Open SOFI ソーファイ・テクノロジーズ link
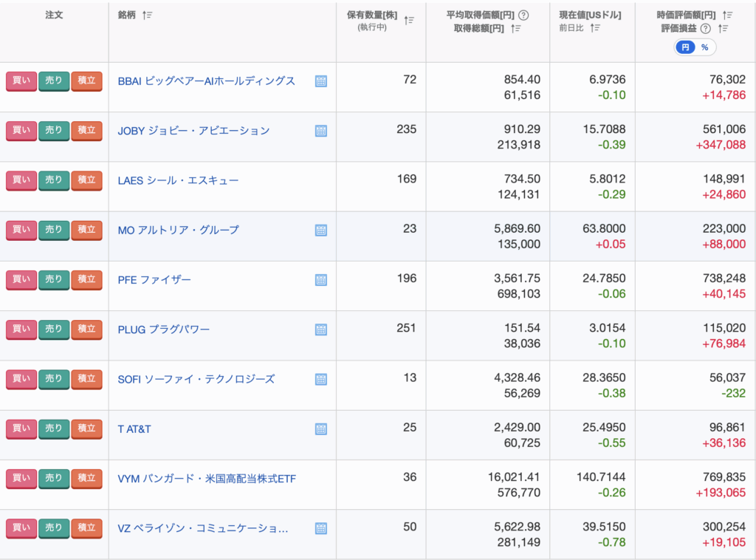 tap(196, 379)
